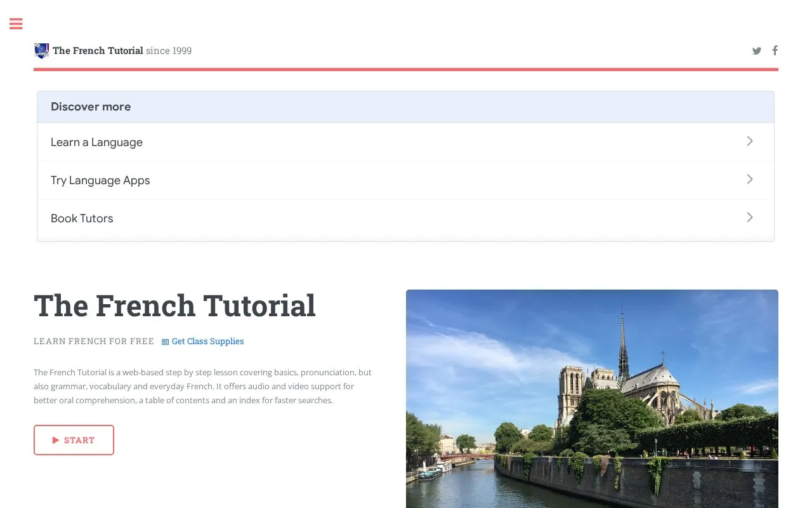Screen dimensions: 812x508
Task: Click the French Tutorial shield logo
Action: click(x=42, y=51)
